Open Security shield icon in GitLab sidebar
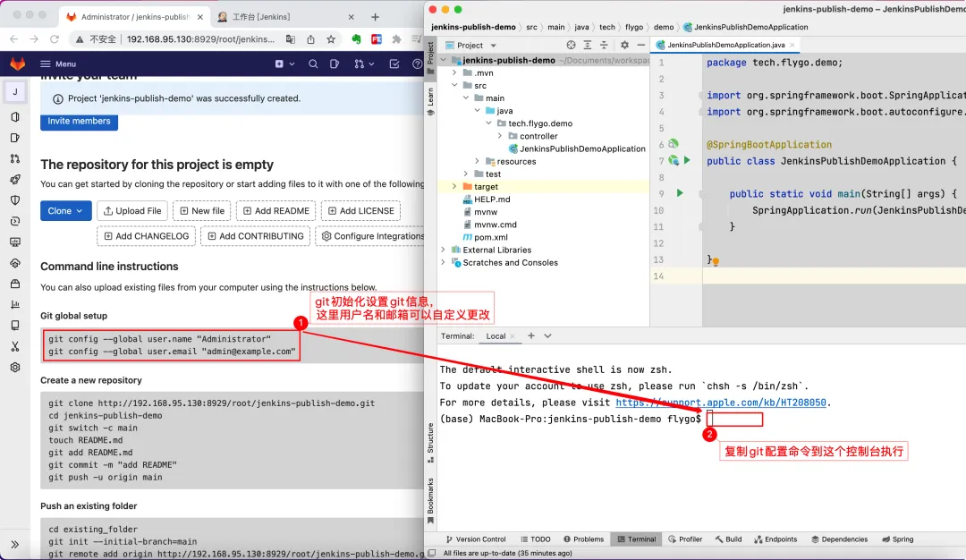This screenshot has height=560, width=966. tap(15, 200)
